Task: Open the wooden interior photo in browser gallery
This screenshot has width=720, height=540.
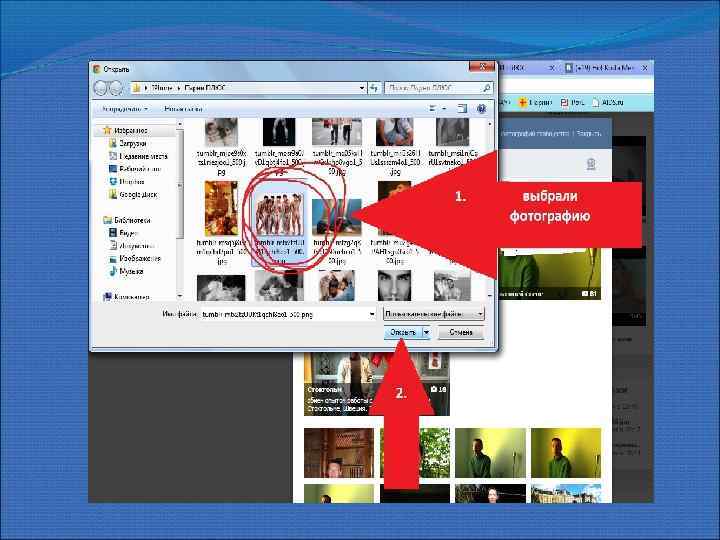Action: [339, 453]
